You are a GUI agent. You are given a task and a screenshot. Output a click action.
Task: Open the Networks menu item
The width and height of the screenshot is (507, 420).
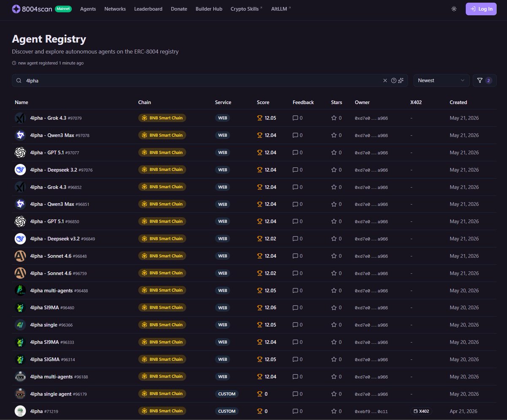(115, 9)
